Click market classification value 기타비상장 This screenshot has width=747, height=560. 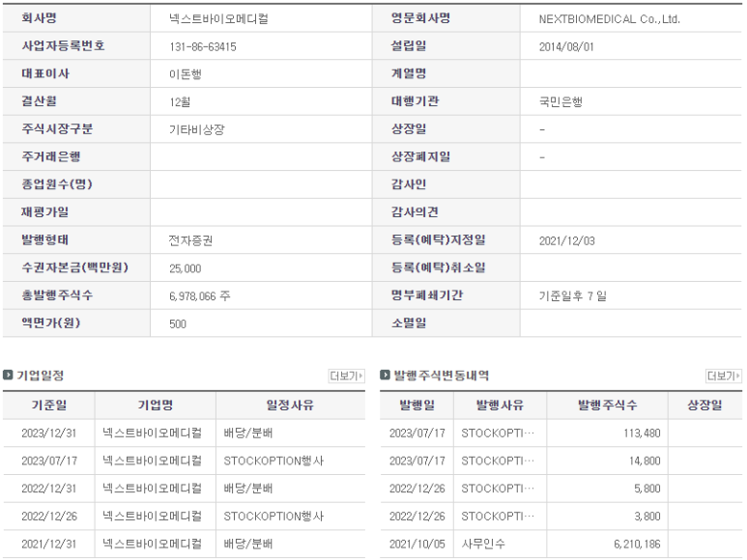197,129
